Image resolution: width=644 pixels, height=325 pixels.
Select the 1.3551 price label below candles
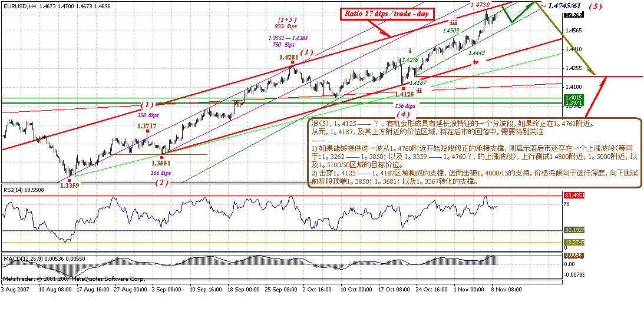point(161,162)
